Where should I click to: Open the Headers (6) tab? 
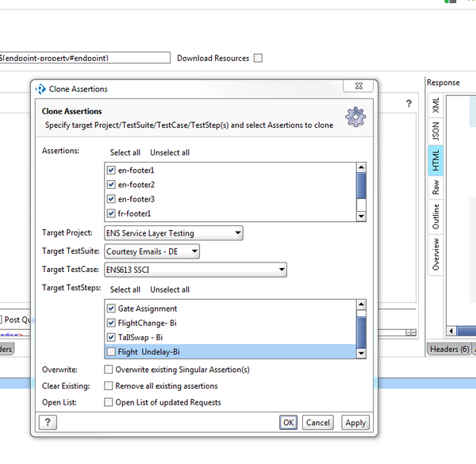(x=448, y=349)
